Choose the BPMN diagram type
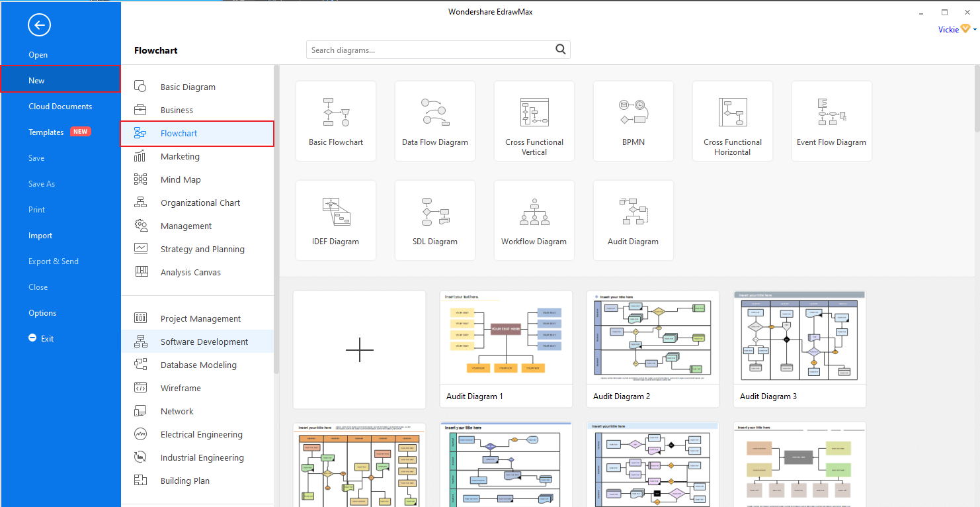 pyautogui.click(x=633, y=121)
